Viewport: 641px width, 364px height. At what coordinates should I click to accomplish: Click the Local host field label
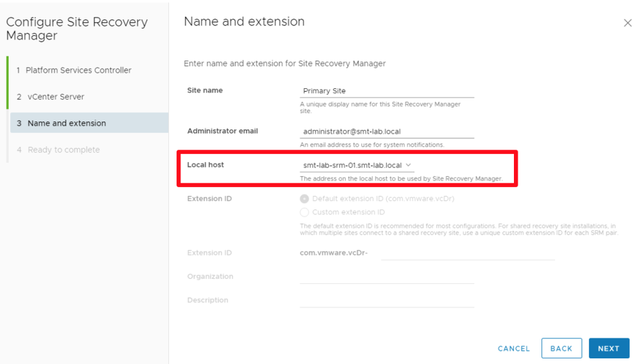coord(205,165)
